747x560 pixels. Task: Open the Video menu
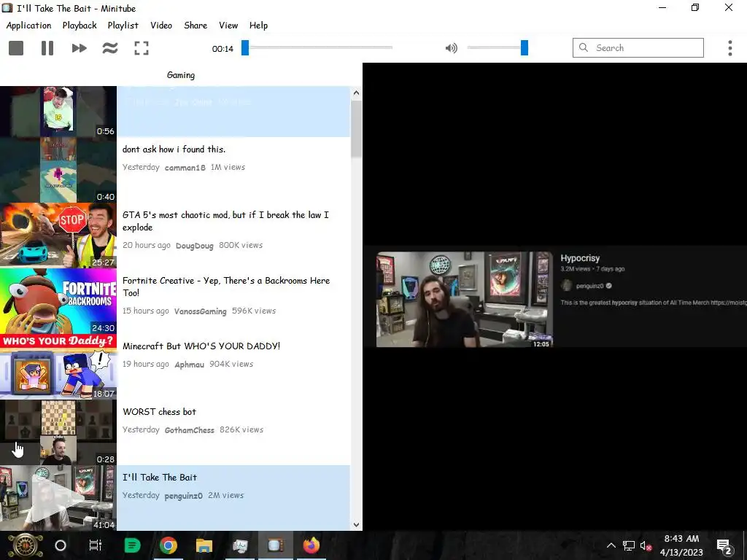(161, 26)
